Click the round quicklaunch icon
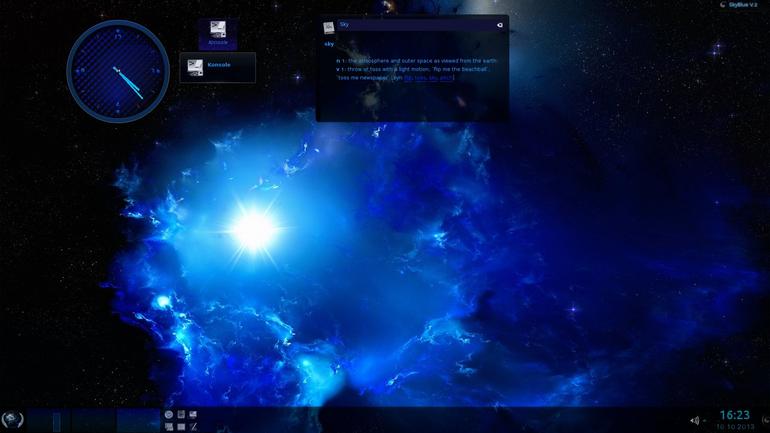This screenshot has height=433, width=770. coord(169,415)
